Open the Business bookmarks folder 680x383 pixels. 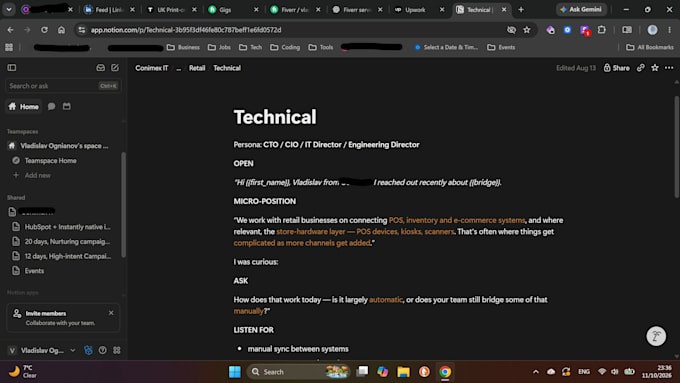pos(183,47)
